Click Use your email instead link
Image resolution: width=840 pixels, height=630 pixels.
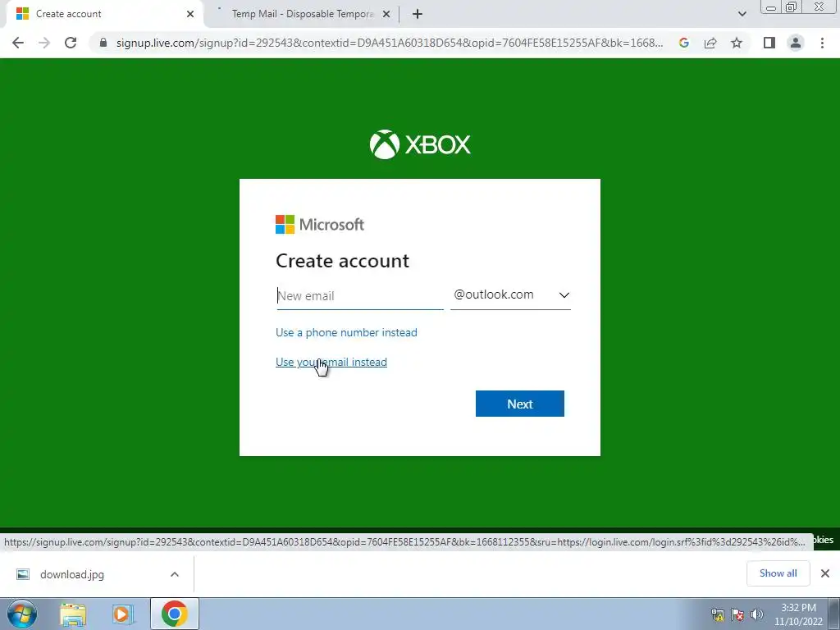(331, 362)
